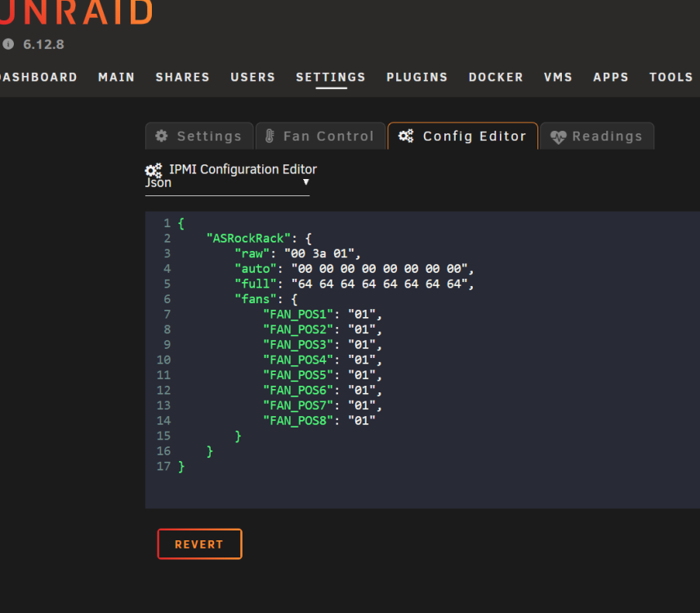Click the gears icon on Config Editor tab

(x=406, y=136)
